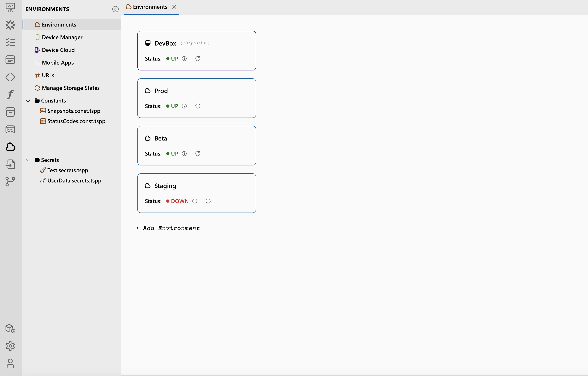Click Add Environment link

[x=168, y=228]
